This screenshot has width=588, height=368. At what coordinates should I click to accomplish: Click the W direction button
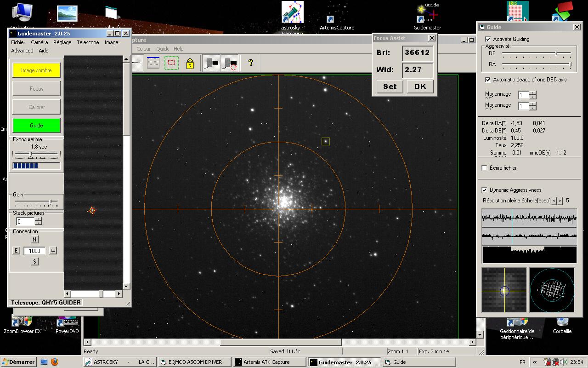pos(53,251)
